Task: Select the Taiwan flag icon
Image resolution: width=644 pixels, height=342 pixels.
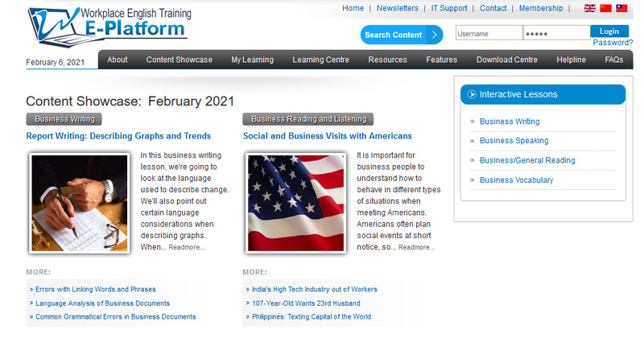Action: pyautogui.click(x=621, y=8)
